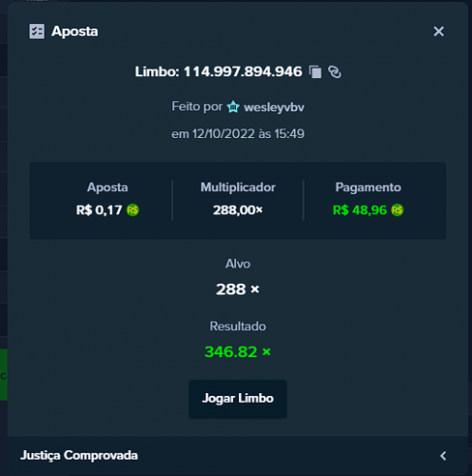
Task: Click the green bar behind the dialog
Action: click(x=4, y=375)
